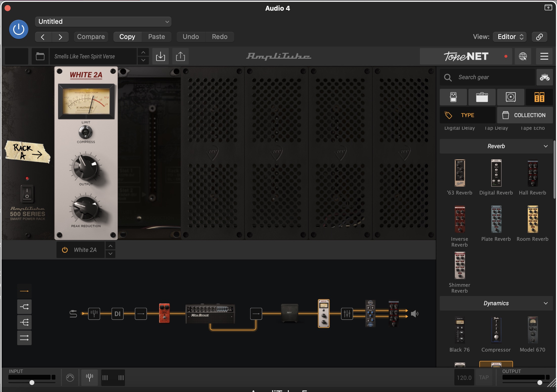Show stomp pedals gear category
The height and width of the screenshot is (392, 557).
[x=453, y=97]
